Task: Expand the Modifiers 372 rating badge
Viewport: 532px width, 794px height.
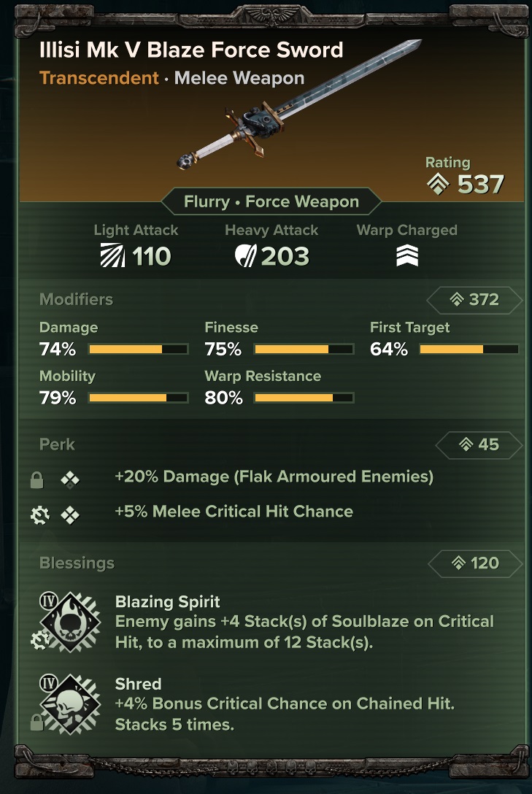Action: click(474, 299)
